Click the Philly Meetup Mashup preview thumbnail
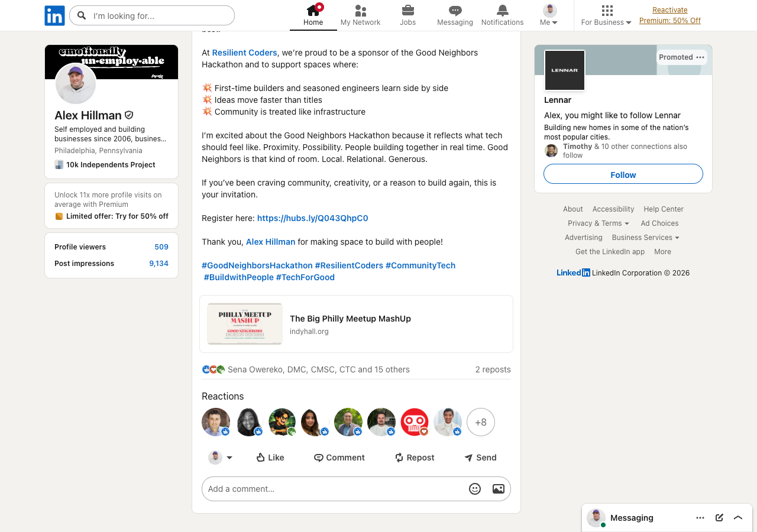The height and width of the screenshot is (532, 757). click(x=245, y=324)
